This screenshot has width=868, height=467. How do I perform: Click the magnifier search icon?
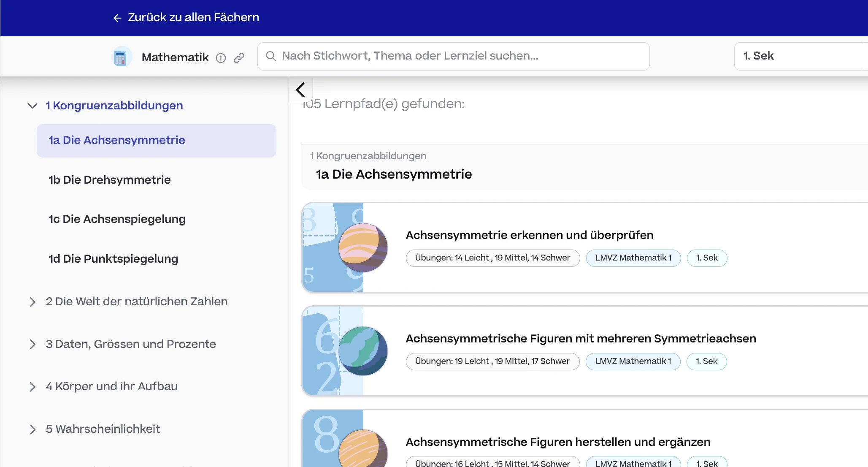tap(271, 56)
